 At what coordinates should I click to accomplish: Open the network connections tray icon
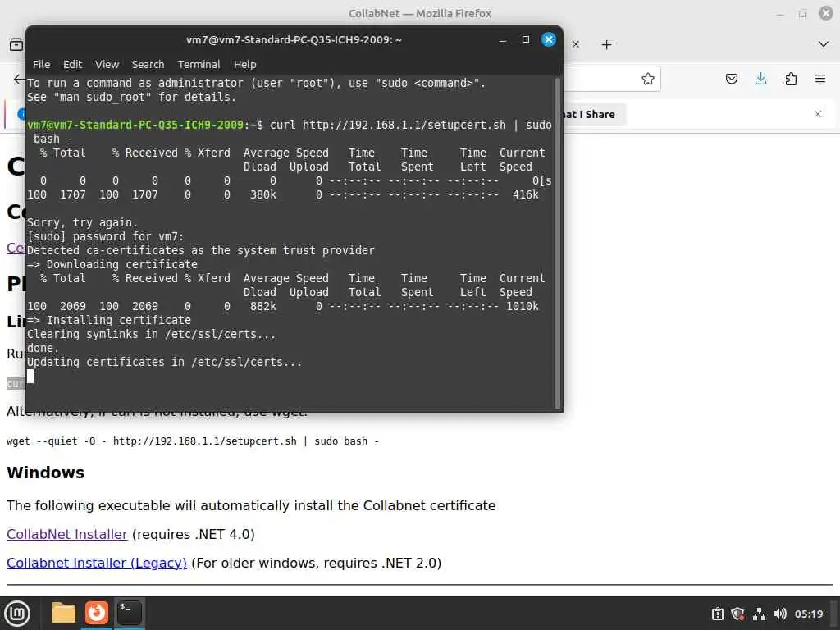point(759,614)
